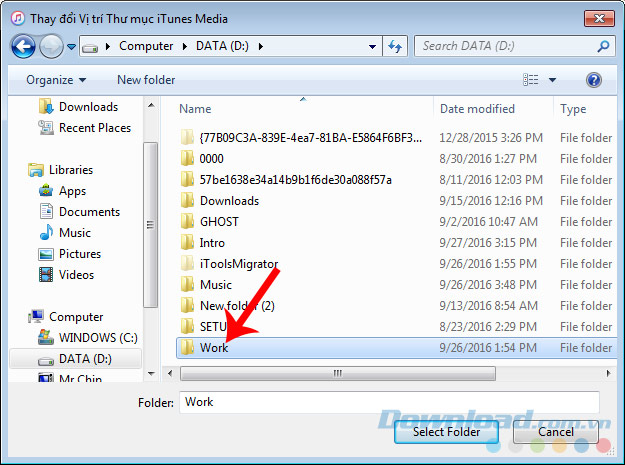Click the change view icon
Viewport: 625px width, 465px height.
pos(531,80)
